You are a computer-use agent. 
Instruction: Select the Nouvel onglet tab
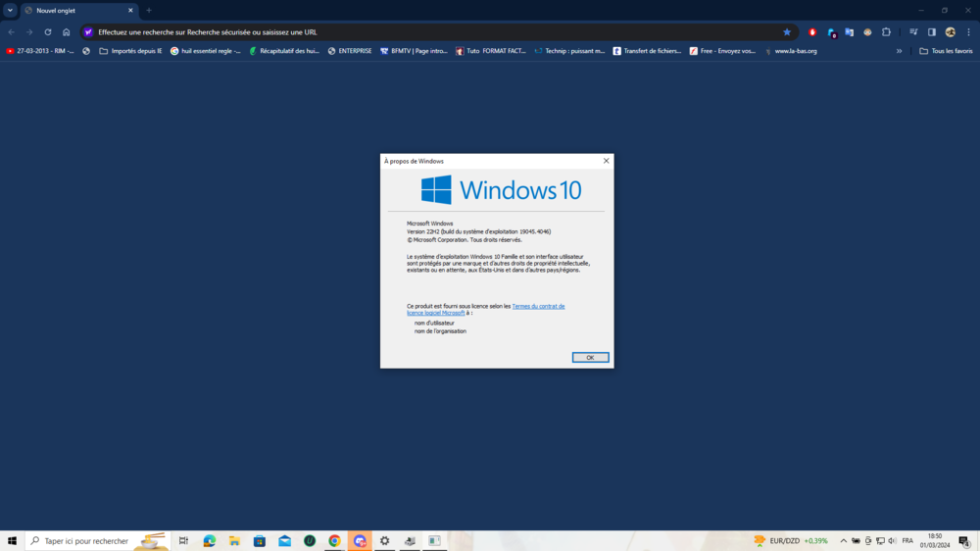point(78,11)
